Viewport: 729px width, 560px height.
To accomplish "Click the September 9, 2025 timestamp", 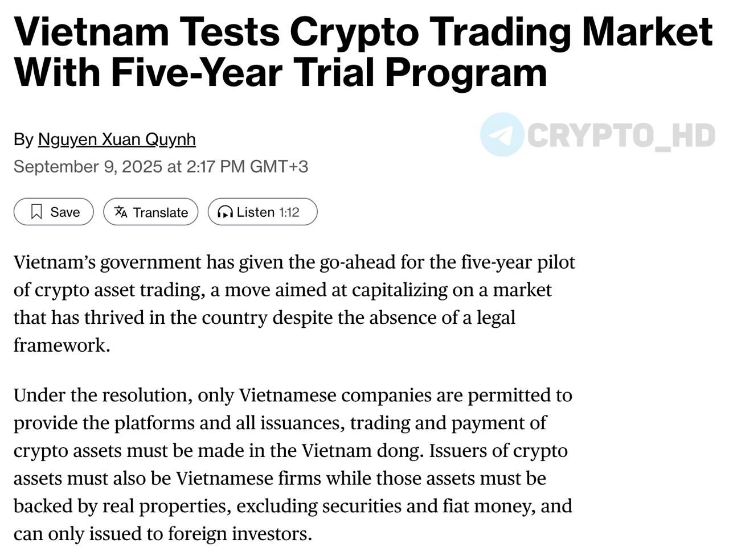I will point(161,166).
